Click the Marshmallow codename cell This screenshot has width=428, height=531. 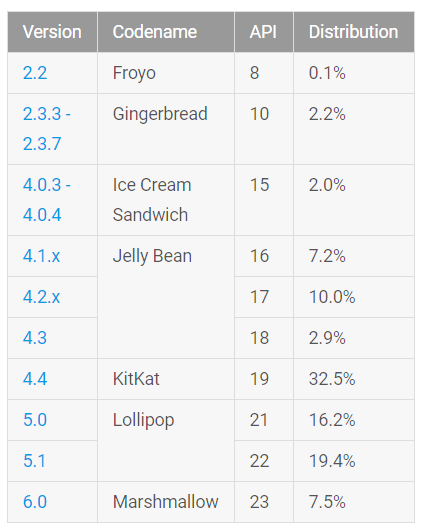pos(166,502)
